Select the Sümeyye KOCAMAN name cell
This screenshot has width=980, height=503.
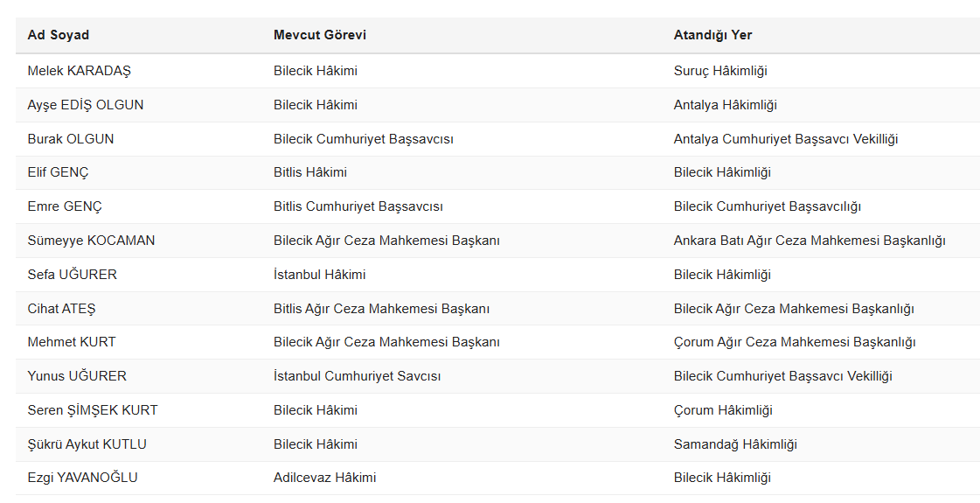pos(91,241)
